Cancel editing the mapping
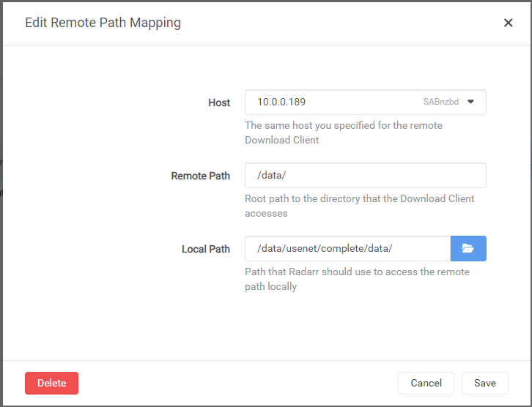The height and width of the screenshot is (407, 532). point(426,383)
